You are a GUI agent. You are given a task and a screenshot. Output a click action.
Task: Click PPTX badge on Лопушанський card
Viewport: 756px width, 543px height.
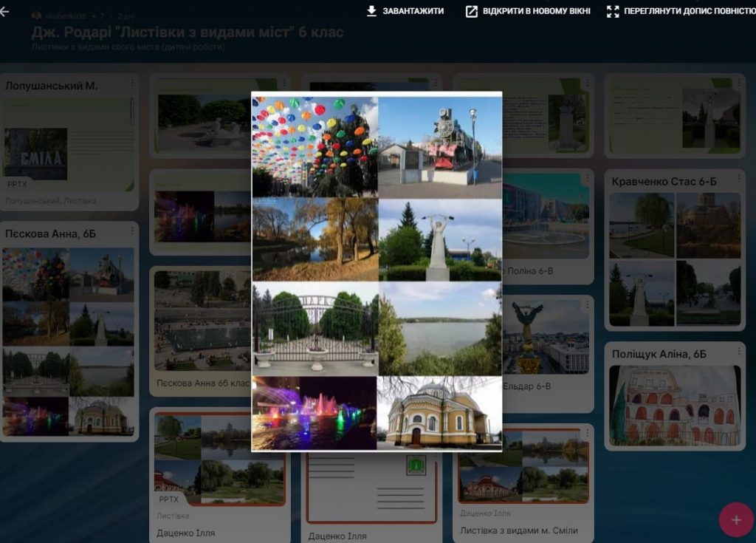pos(18,185)
